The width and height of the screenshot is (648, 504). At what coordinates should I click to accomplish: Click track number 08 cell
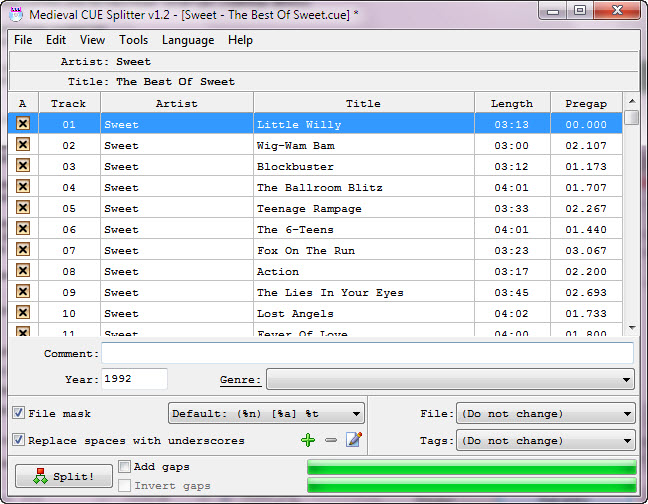click(69, 271)
